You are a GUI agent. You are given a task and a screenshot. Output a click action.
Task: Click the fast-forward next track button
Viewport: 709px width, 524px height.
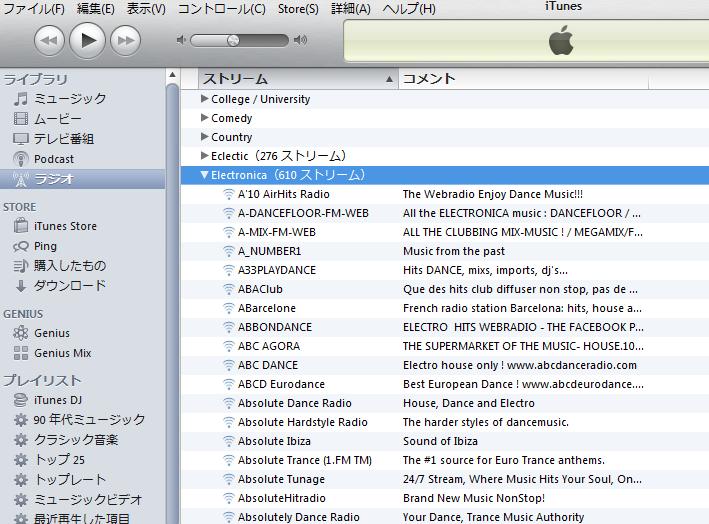click(126, 41)
